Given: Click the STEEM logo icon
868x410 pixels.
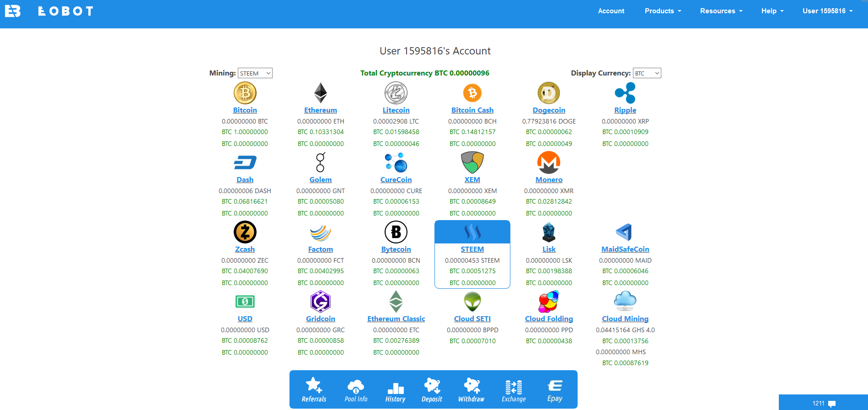Looking at the screenshot, I should (472, 232).
